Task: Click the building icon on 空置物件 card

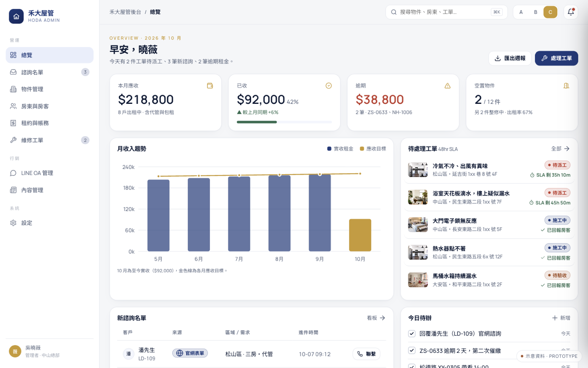Action: pyautogui.click(x=566, y=86)
